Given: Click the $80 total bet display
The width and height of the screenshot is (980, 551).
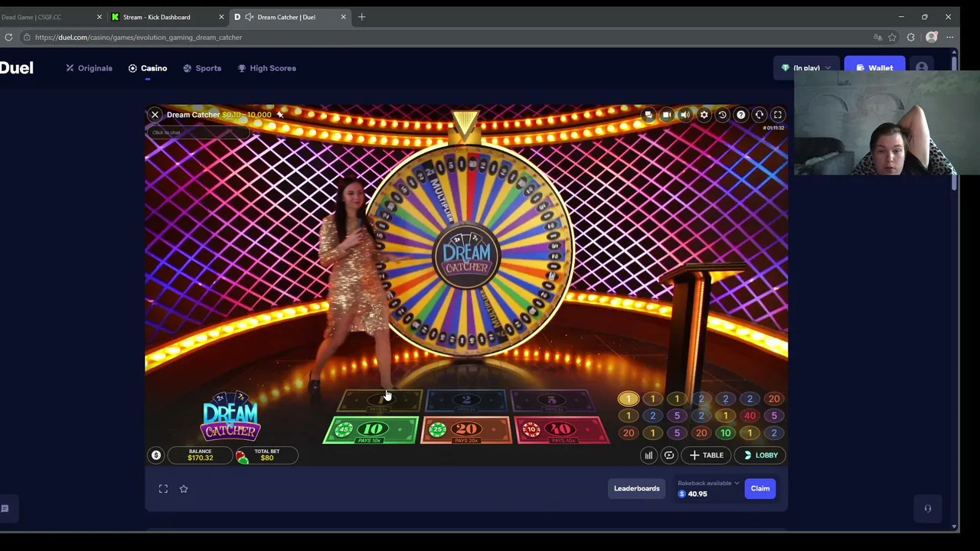Looking at the screenshot, I should 266,455.
